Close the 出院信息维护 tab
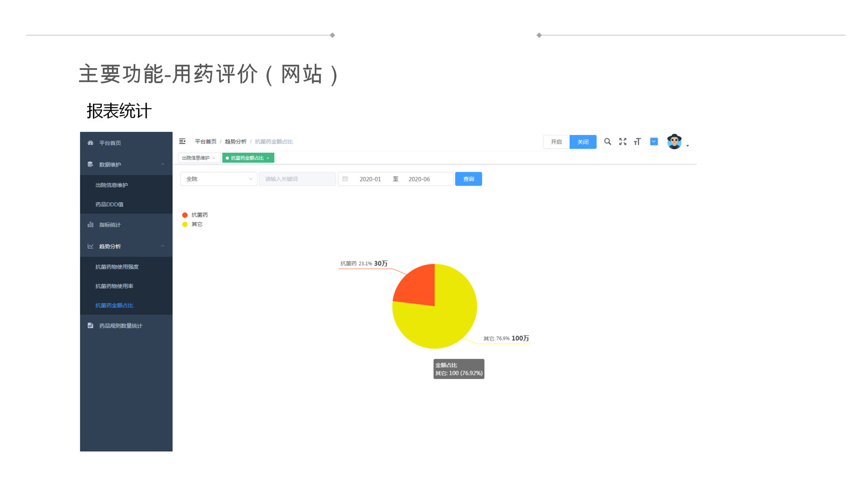 click(x=214, y=158)
